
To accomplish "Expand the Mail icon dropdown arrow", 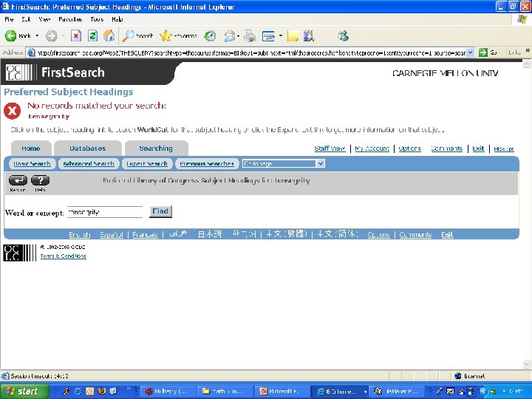I will coord(238,36).
